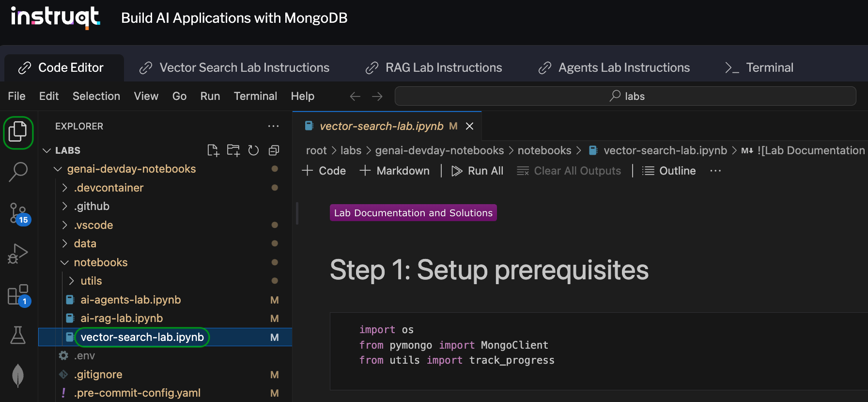The height and width of the screenshot is (402, 868).
Task: Add a new Markdown cell
Action: tap(394, 171)
